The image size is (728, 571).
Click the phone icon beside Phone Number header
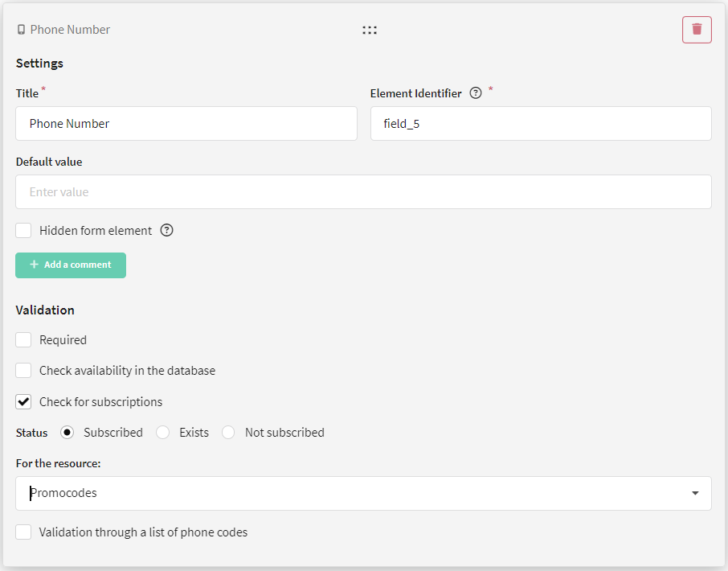click(21, 30)
